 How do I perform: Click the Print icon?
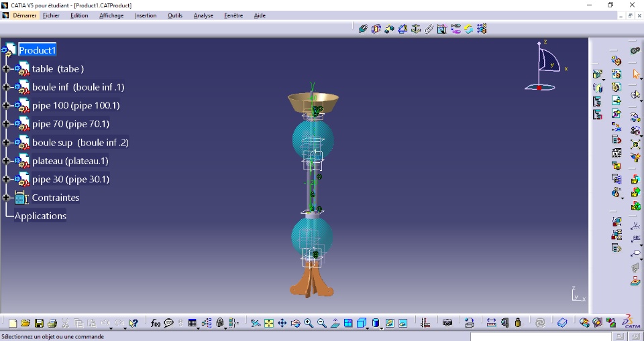point(52,324)
